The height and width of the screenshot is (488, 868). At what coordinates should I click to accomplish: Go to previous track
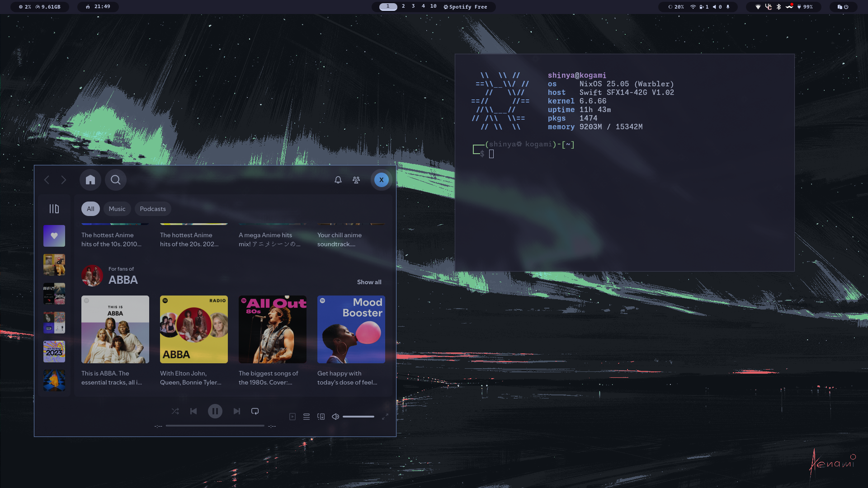click(x=193, y=411)
